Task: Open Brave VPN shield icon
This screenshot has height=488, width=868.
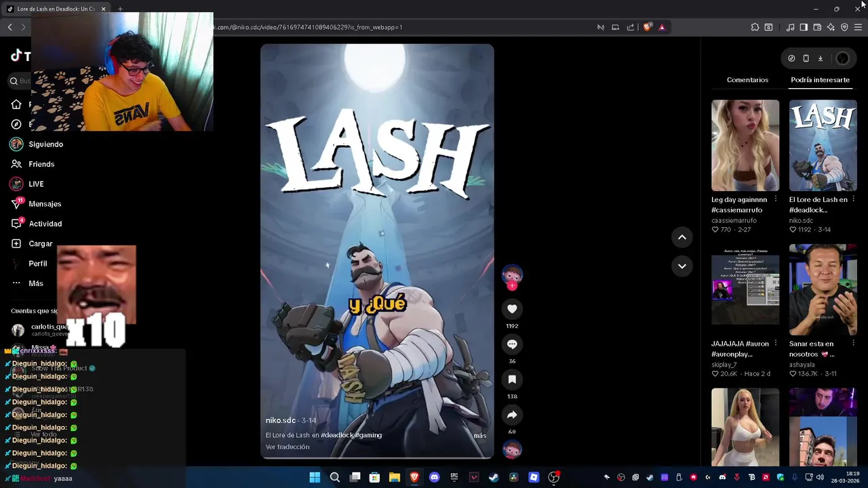Action: click(844, 27)
